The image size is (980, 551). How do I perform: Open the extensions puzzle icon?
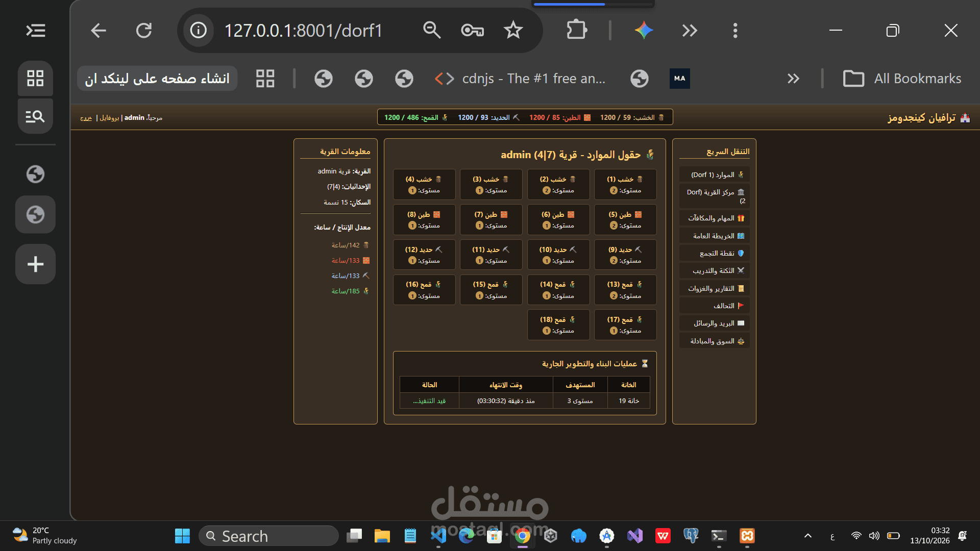pos(577,31)
